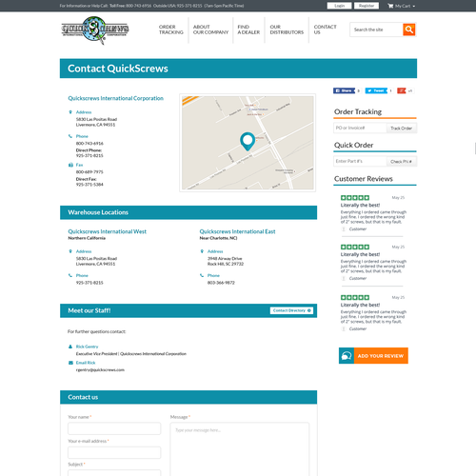Screen dimensions: 476x476
Task: Click the Rock Hill, SC 29732 address line
Action: 226,264
